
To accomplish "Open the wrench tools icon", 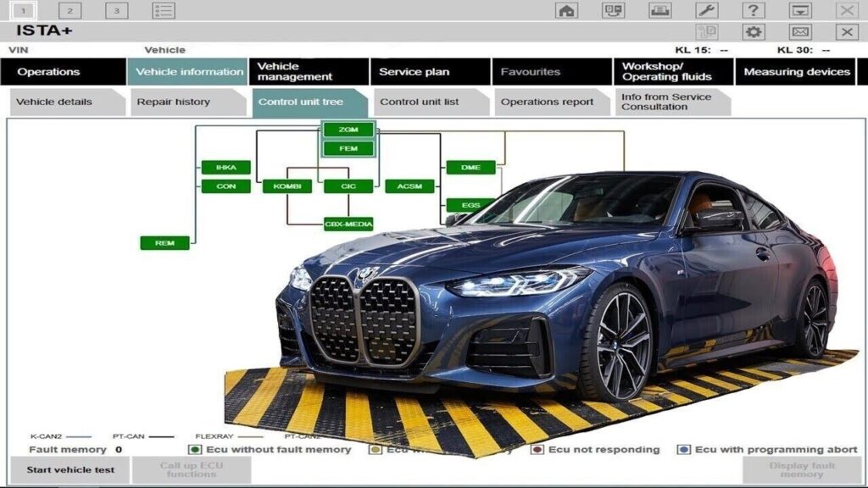I will click(706, 11).
